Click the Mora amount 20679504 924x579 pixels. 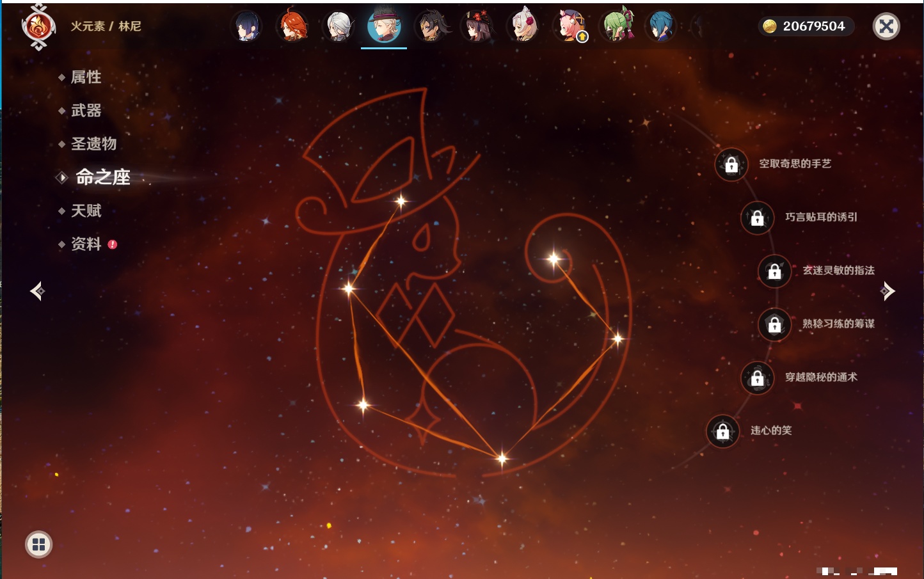click(814, 26)
